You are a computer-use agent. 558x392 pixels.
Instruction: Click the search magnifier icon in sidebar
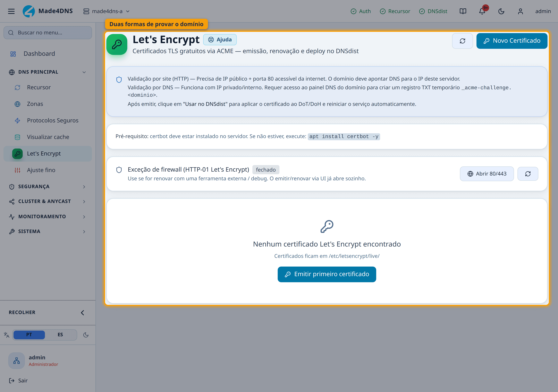tap(11, 33)
